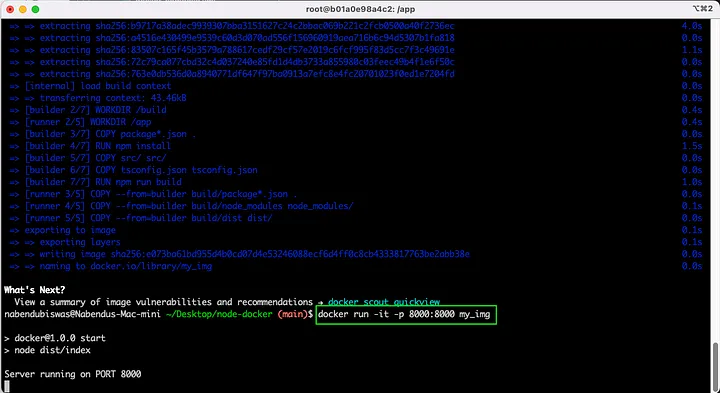Click the '⌥⌘2' shortcut indicator in title bar
The width and height of the screenshot is (720, 393).
[702, 9]
